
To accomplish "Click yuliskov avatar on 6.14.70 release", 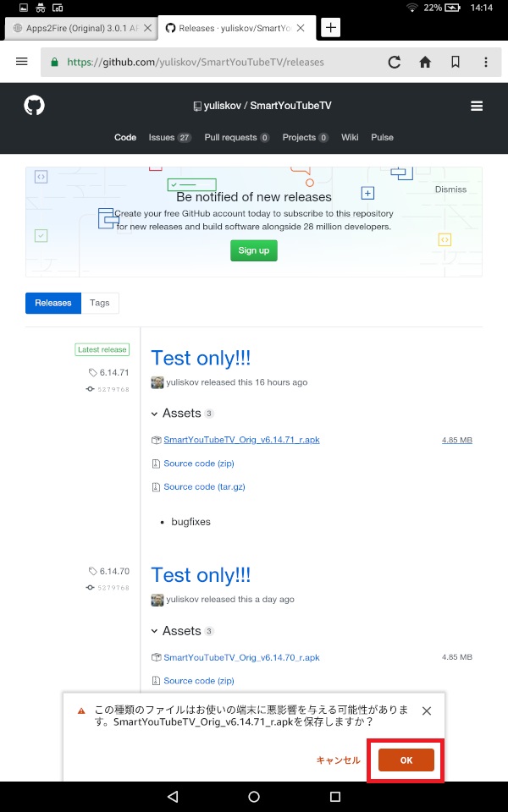I will [x=157, y=600].
